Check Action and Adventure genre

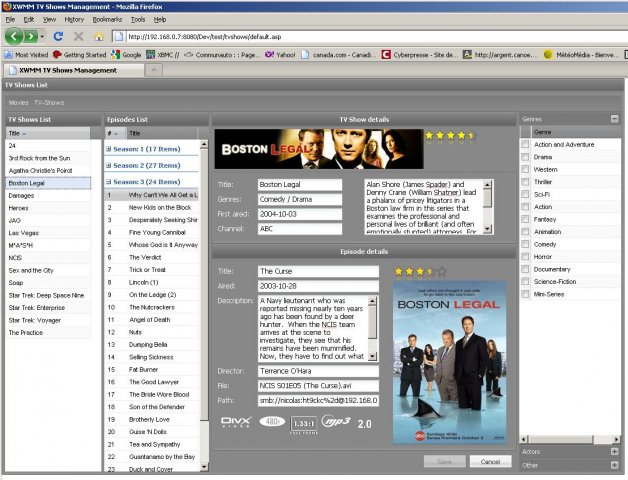525,144
